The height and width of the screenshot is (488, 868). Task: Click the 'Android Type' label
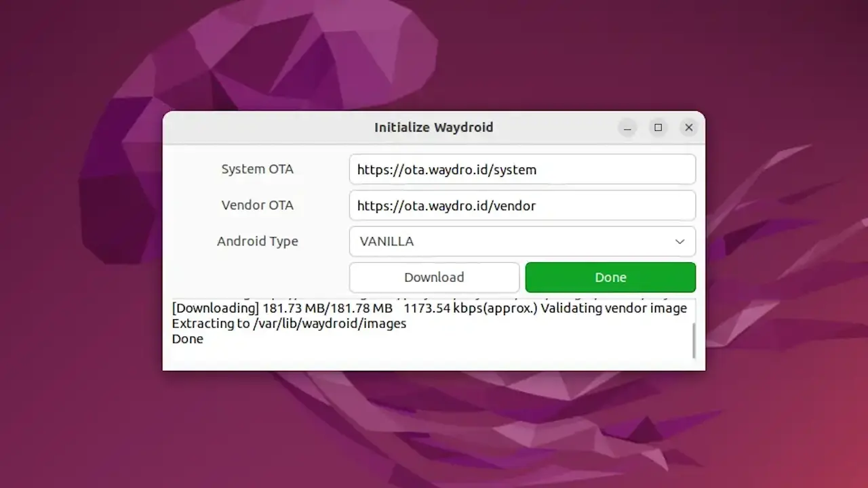pyautogui.click(x=258, y=241)
